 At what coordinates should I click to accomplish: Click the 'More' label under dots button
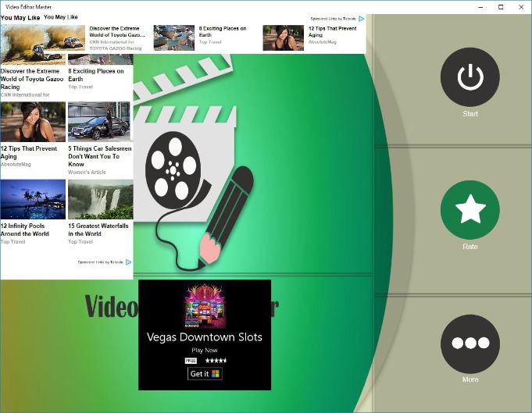pos(470,379)
